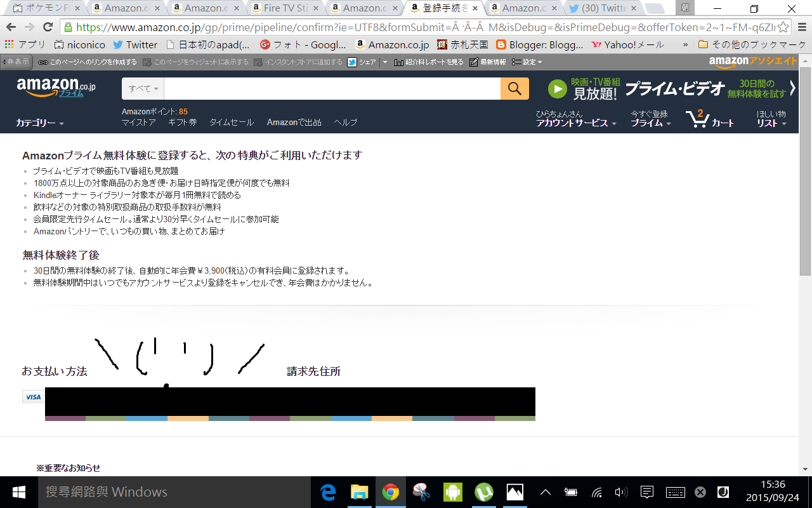Click the green Prime Video play icon
Screen dimensions: 812x508
coord(557,89)
